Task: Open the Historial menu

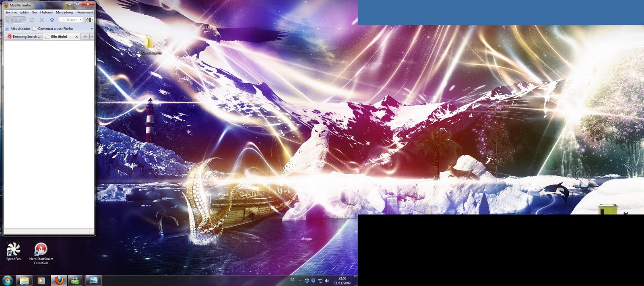Action: [46, 12]
